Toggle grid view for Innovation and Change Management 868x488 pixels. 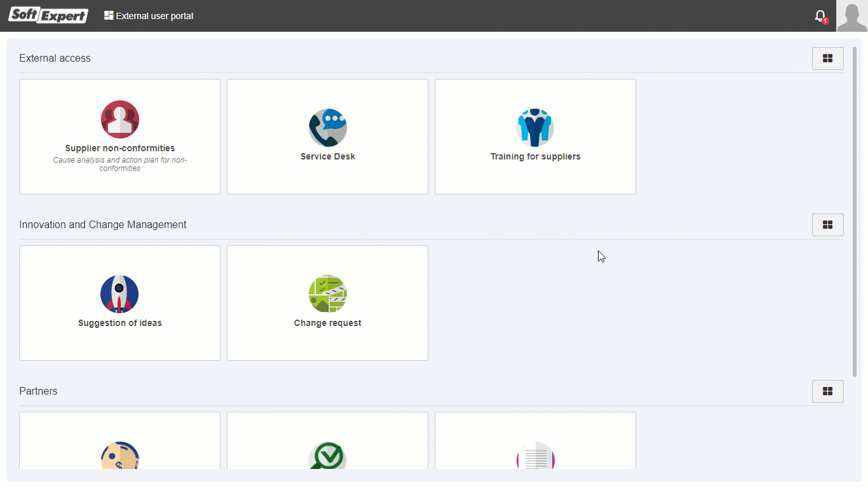click(828, 225)
